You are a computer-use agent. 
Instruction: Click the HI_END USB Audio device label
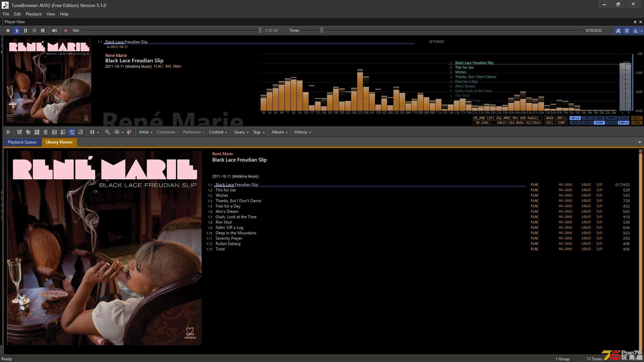[507, 118]
